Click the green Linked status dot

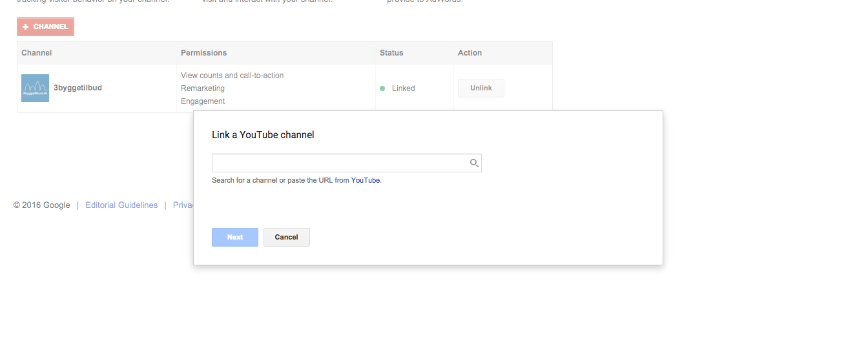pyautogui.click(x=382, y=88)
